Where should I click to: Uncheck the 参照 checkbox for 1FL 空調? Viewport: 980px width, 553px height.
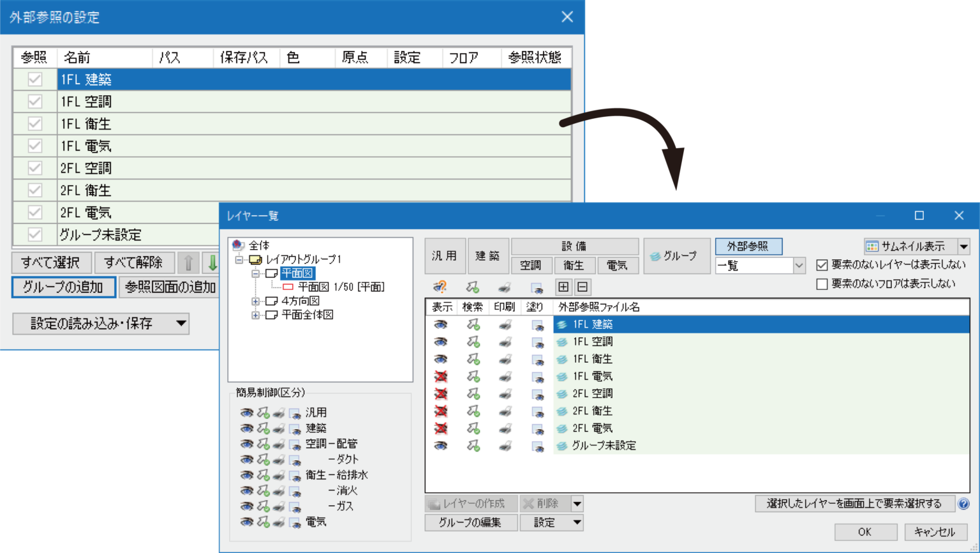35,102
